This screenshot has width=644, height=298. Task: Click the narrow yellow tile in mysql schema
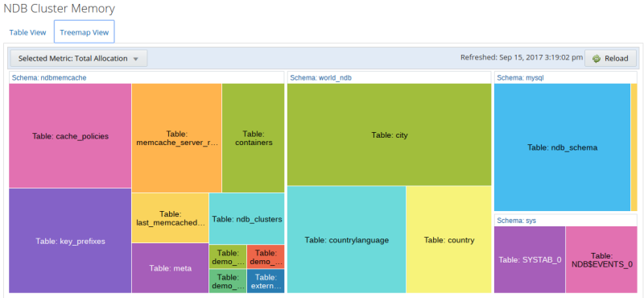(x=634, y=147)
